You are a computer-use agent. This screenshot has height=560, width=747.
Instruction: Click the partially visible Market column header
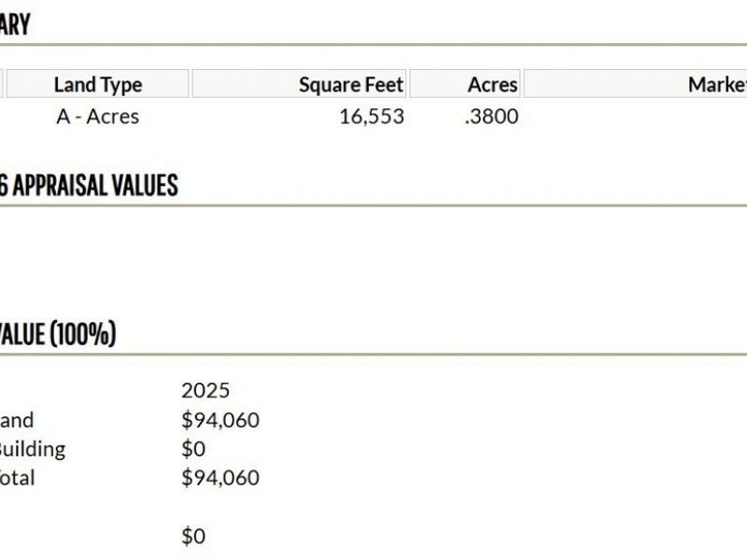[x=716, y=85]
